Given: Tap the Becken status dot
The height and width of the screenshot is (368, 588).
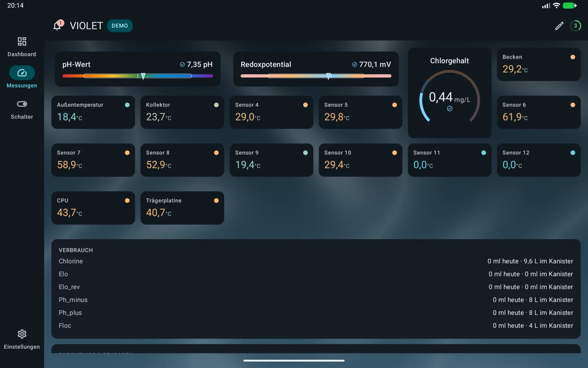Looking at the screenshot, I should click(573, 57).
